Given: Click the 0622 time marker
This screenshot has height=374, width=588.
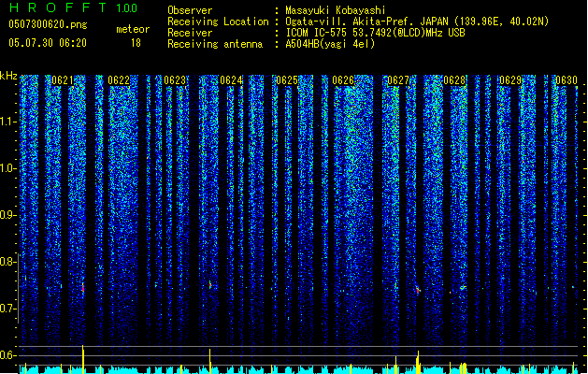Looking at the screenshot, I should point(119,80).
